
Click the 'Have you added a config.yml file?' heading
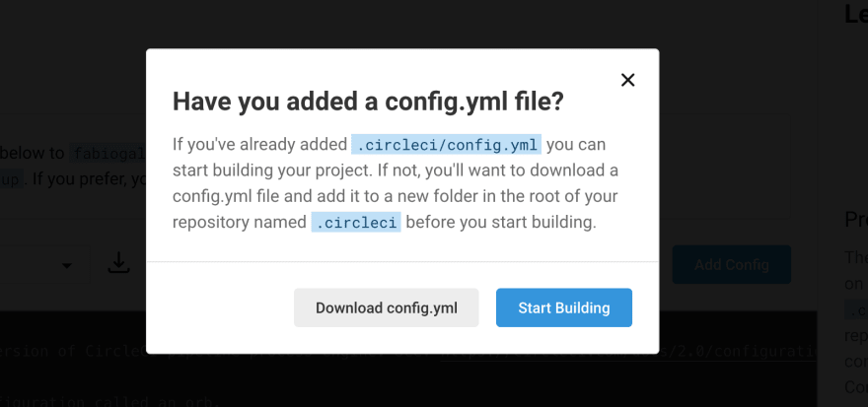(368, 102)
